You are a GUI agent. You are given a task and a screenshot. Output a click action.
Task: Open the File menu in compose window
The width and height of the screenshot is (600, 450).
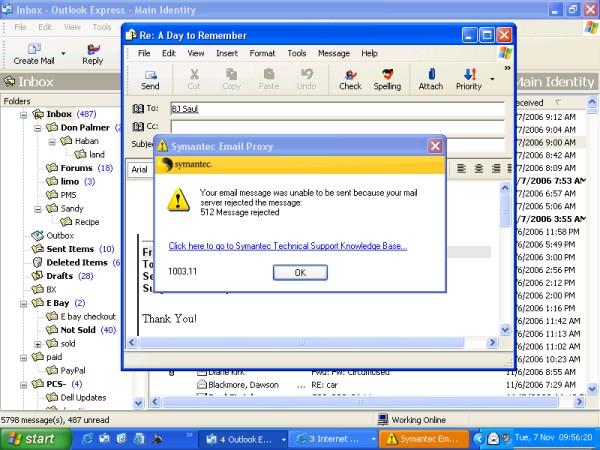click(144, 53)
